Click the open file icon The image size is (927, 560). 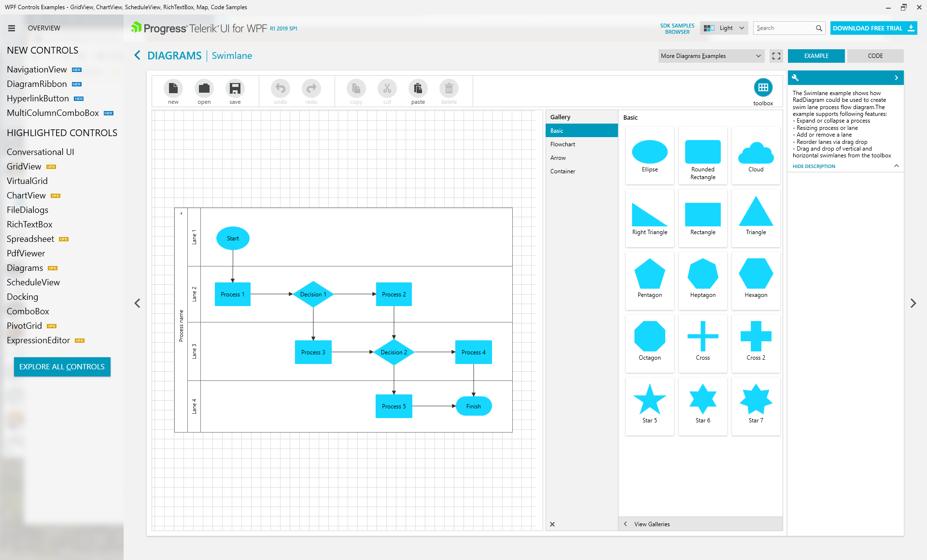(204, 89)
